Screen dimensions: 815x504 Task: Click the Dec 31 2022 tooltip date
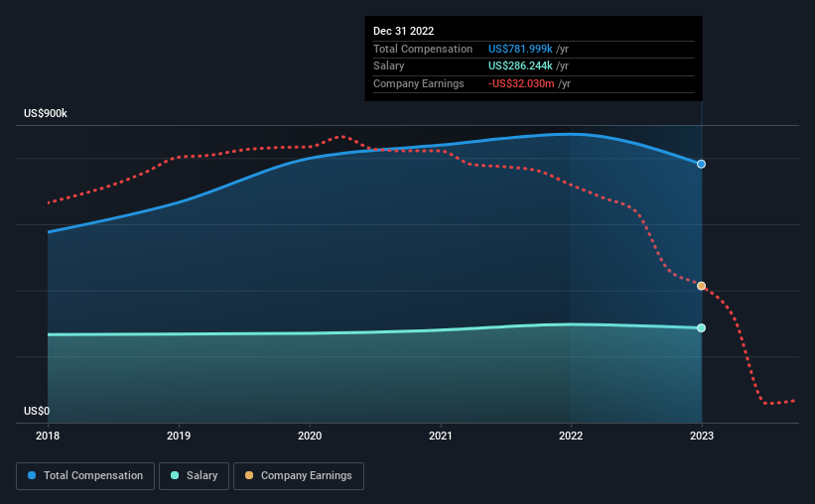click(403, 31)
